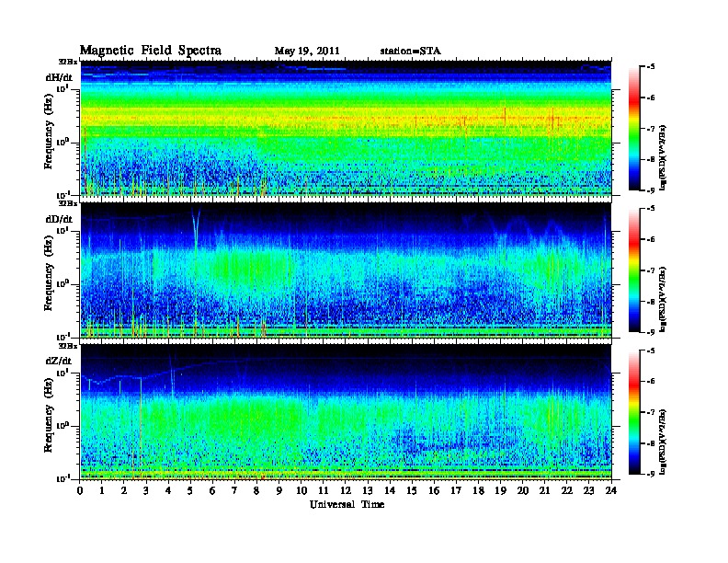The width and height of the screenshot is (728, 563).
Task: Click the log(PSD) label beside the dD/dt color bar
Action: tap(663, 299)
